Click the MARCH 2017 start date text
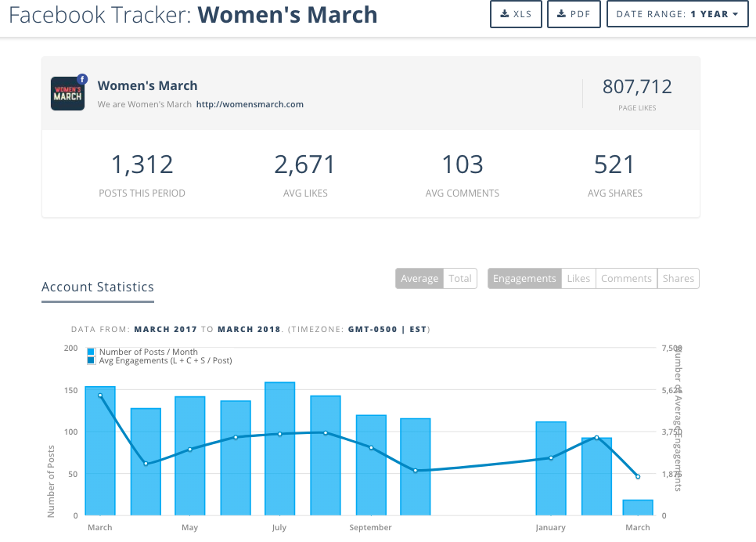This screenshot has width=756, height=542. point(165,330)
